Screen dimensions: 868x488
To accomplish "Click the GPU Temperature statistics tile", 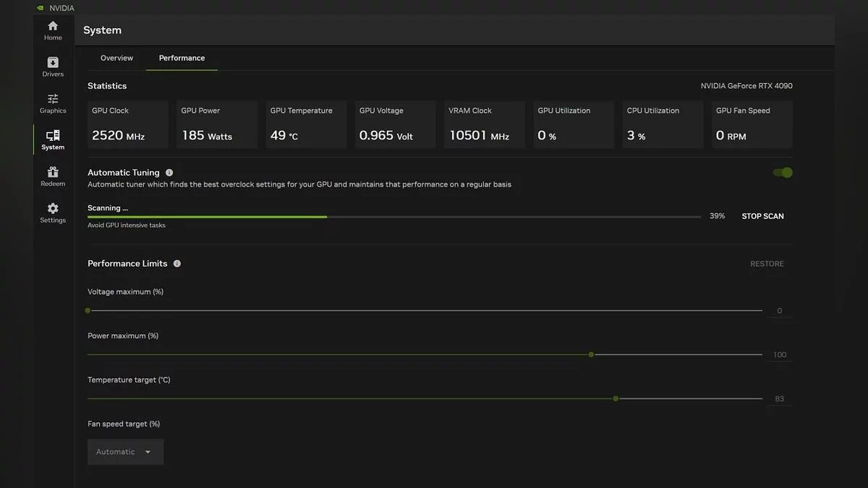I will point(306,124).
